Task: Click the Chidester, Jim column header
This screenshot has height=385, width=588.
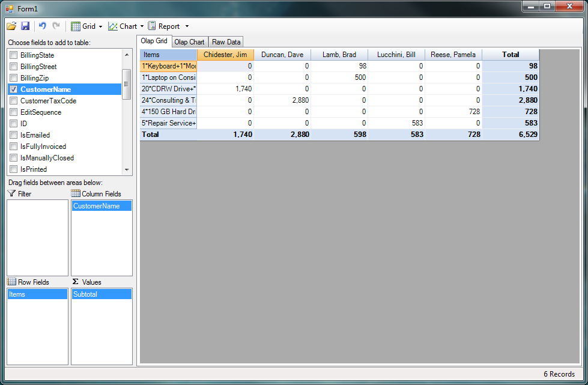Action: [x=225, y=55]
